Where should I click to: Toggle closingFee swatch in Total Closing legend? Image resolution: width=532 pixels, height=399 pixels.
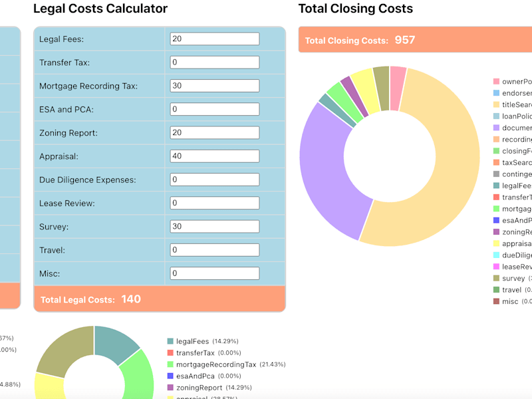496,151
